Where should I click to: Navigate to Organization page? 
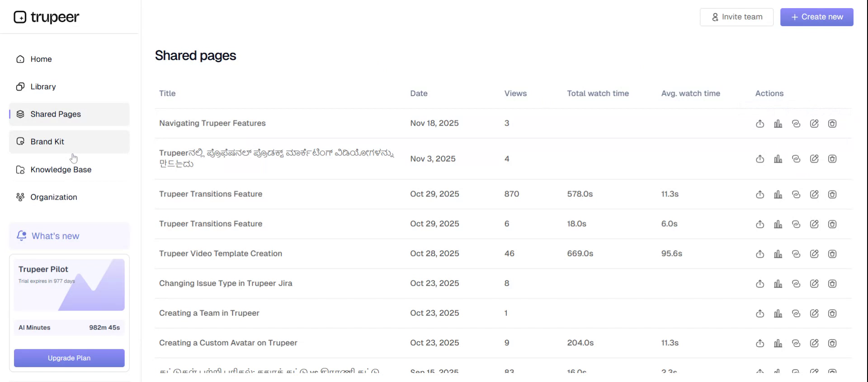click(x=53, y=197)
